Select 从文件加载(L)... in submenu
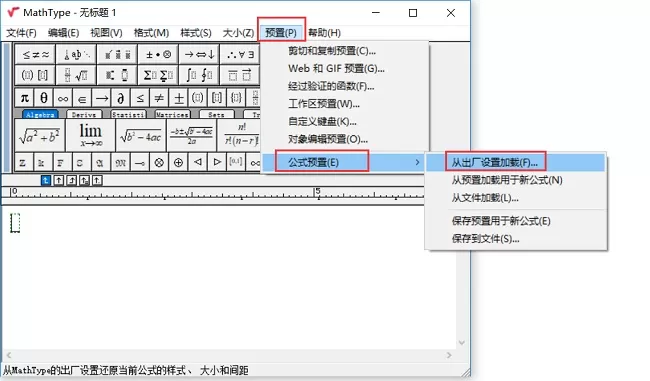Viewport: 650px width, 381px height. click(x=516, y=198)
